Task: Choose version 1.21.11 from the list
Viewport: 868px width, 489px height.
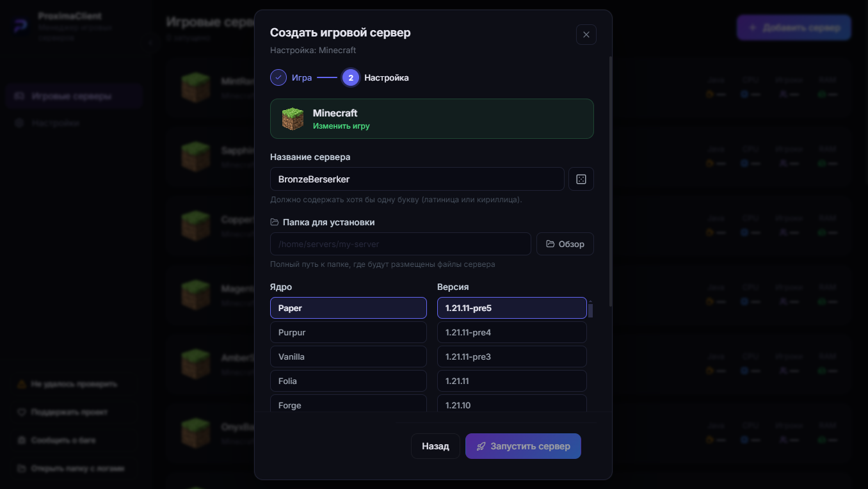Action: [512, 381]
